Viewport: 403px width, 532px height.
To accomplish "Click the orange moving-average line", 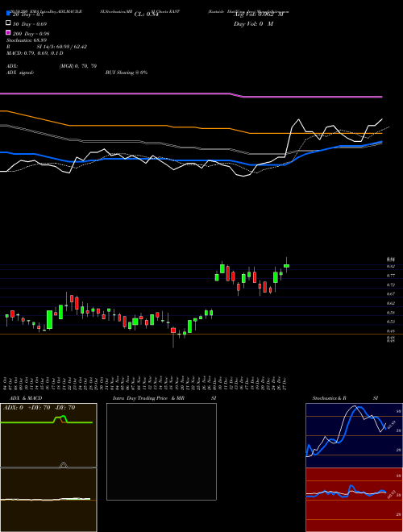I will (x=191, y=127).
